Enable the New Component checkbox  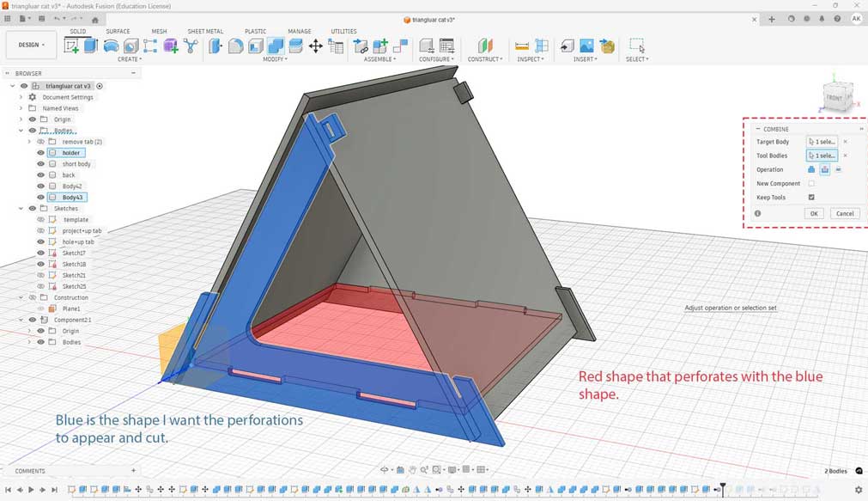pyautogui.click(x=811, y=183)
